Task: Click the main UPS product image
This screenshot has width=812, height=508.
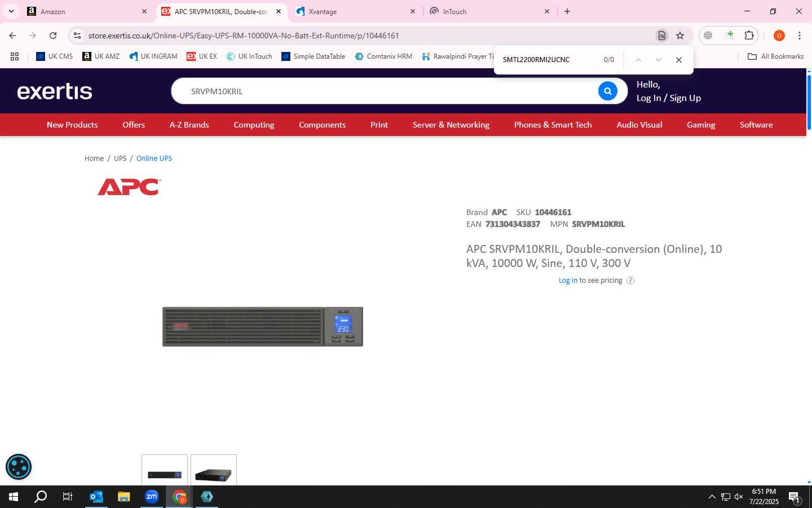Action: pyautogui.click(x=263, y=327)
